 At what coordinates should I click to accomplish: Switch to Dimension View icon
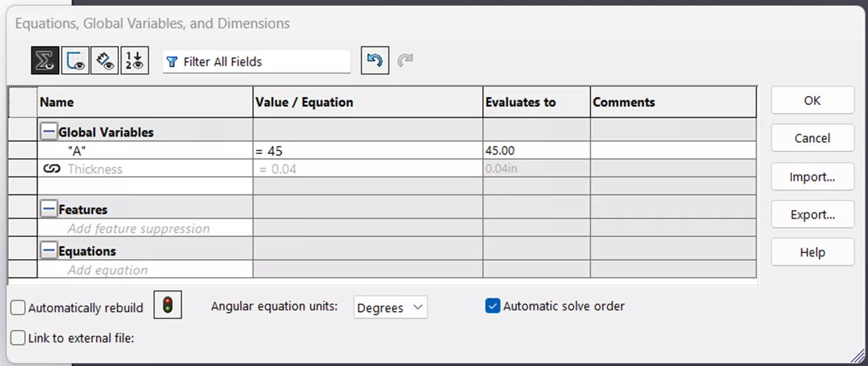coord(104,61)
